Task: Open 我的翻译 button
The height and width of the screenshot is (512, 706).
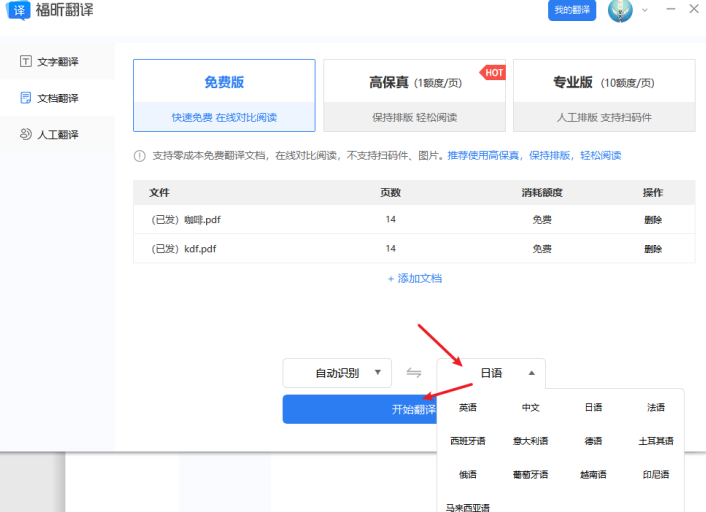Action: tap(572, 10)
